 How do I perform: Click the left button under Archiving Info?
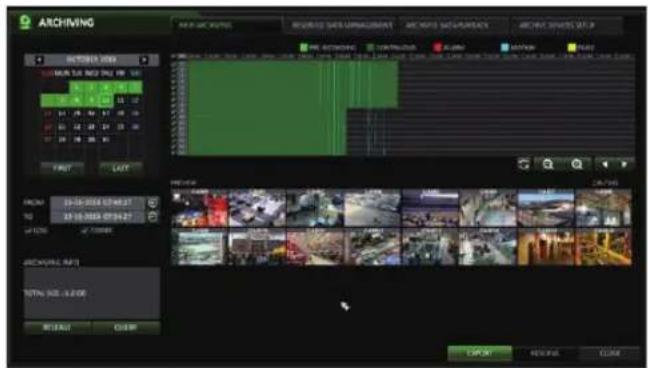tap(57, 327)
